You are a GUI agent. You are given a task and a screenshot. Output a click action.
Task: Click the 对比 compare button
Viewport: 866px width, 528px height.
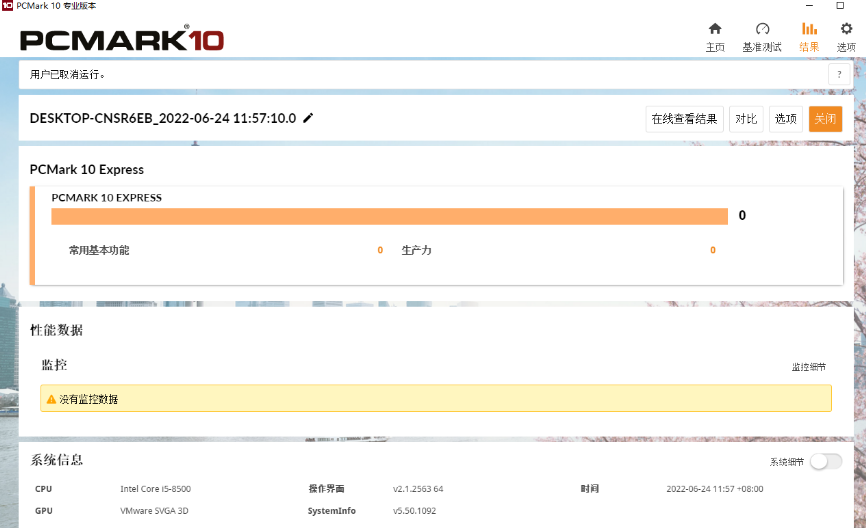tap(746, 119)
